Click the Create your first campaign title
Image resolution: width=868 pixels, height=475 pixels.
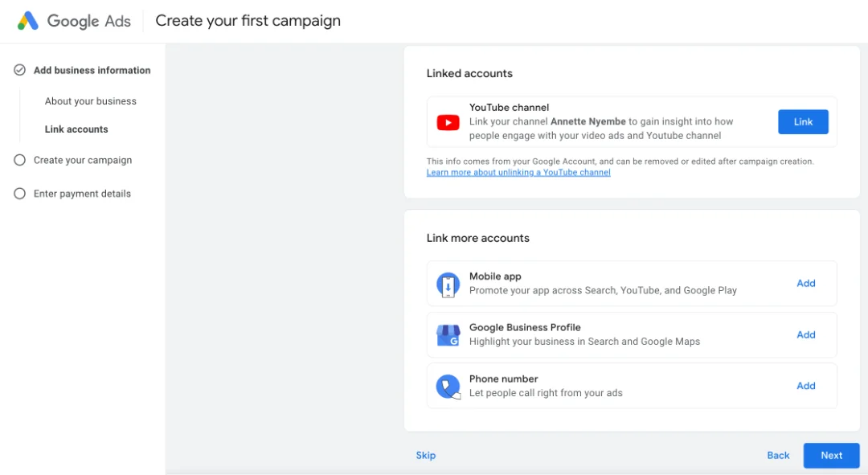pos(248,21)
